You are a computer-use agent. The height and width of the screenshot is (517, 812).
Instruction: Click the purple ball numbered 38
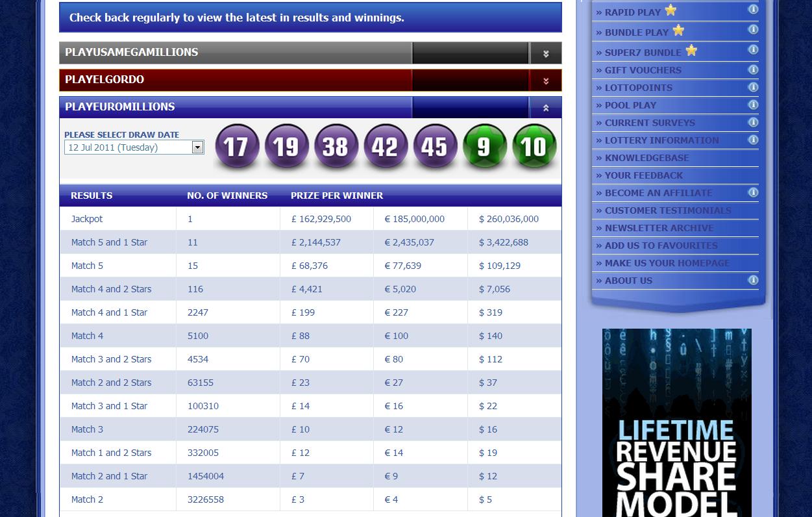pyautogui.click(x=336, y=147)
